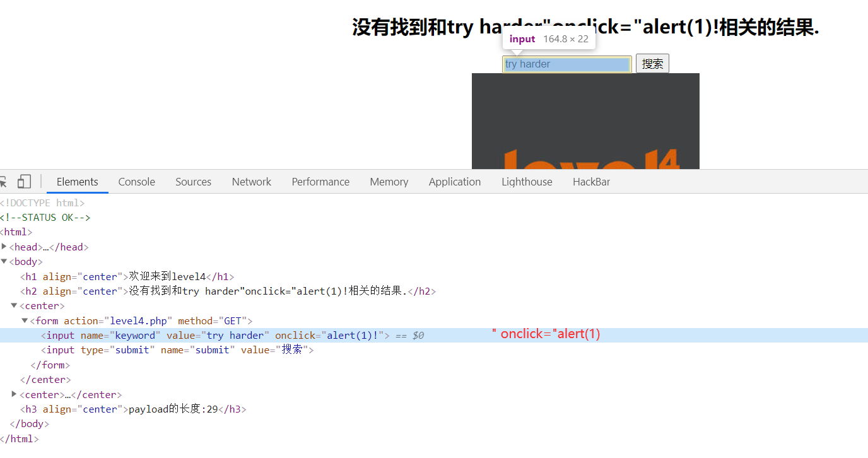Collapse the body element node

pyautogui.click(x=4, y=261)
